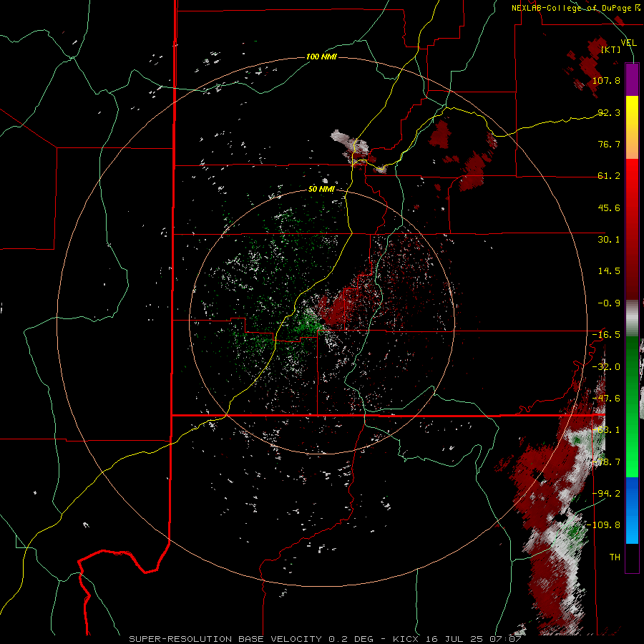Screen dimensions: 644x644
Task: Click the 76.7 velocity scale value
Action: (x=609, y=144)
